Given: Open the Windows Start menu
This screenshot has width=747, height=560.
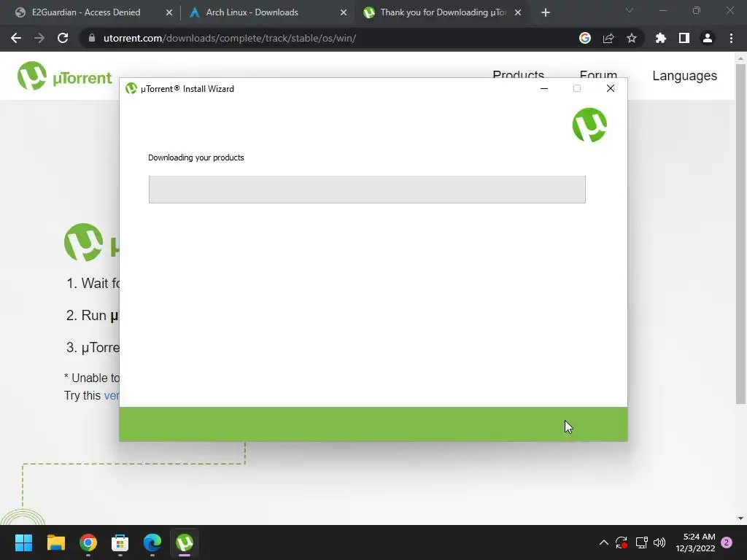Looking at the screenshot, I should coord(23,542).
